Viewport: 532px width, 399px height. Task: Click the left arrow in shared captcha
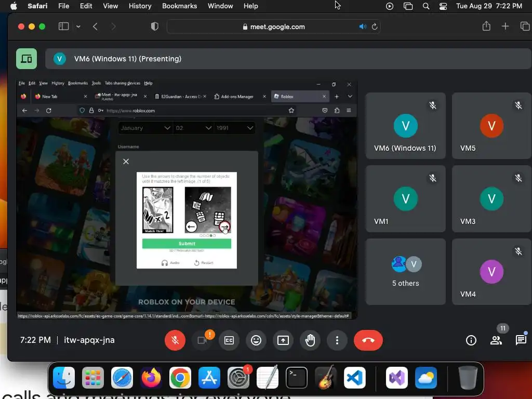coord(191,227)
